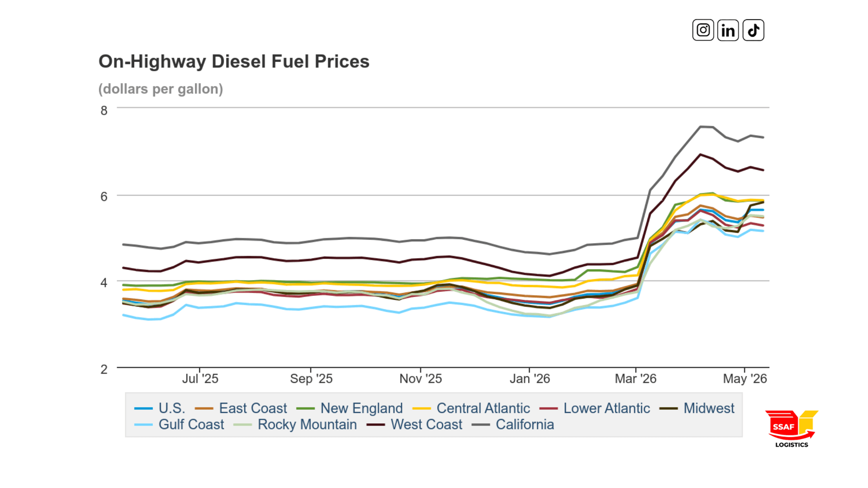
Task: Toggle California legend entry
Action: tap(513, 424)
